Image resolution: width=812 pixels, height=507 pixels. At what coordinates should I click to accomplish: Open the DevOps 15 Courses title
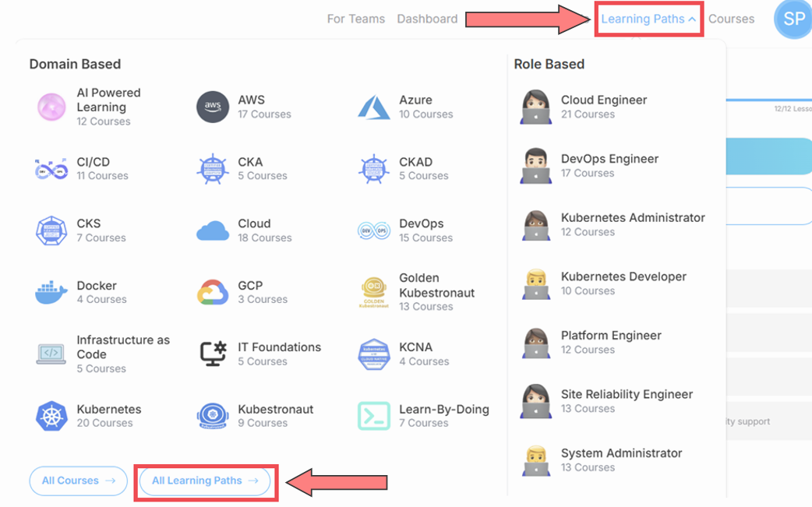coord(421,224)
